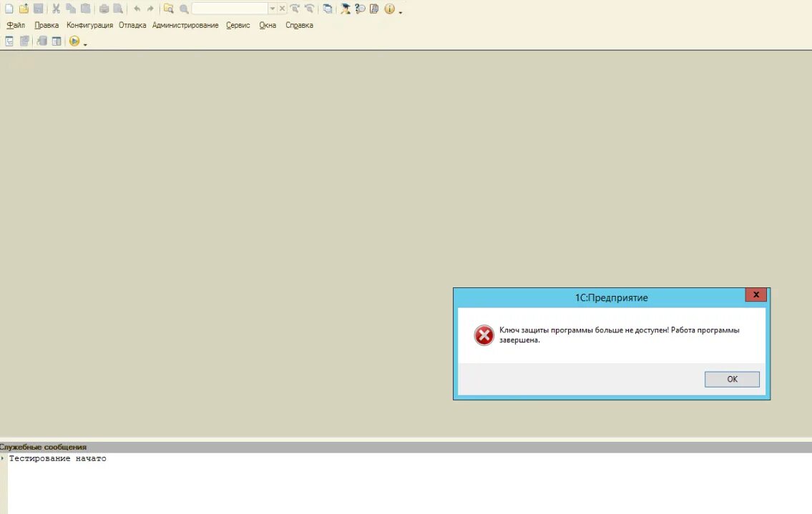
Task: Close the 1С:Предприятие dialog with X
Action: click(x=755, y=295)
